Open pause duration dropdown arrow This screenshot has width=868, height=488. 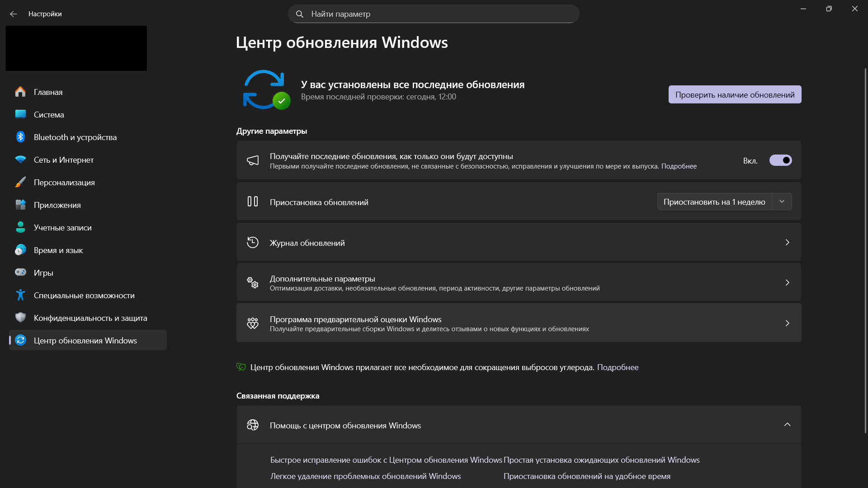[x=782, y=202]
